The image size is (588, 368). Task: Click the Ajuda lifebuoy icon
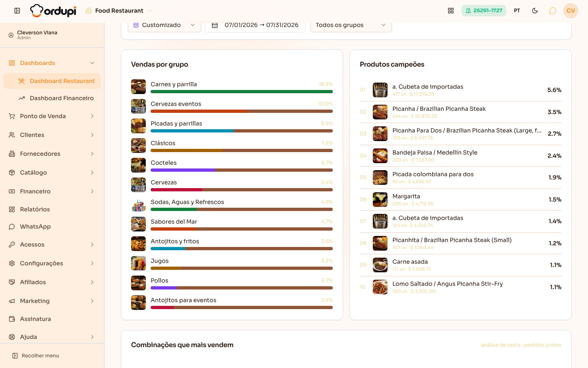12,337
